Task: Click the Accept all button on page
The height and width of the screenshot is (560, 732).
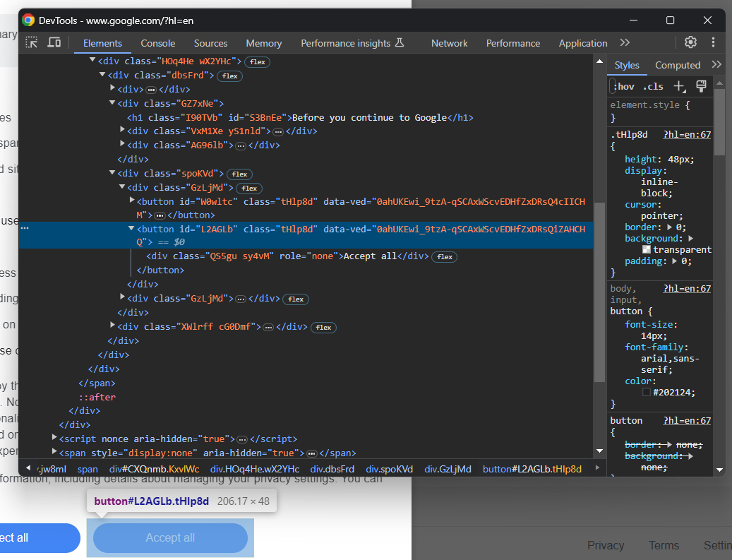Action: pos(170,538)
